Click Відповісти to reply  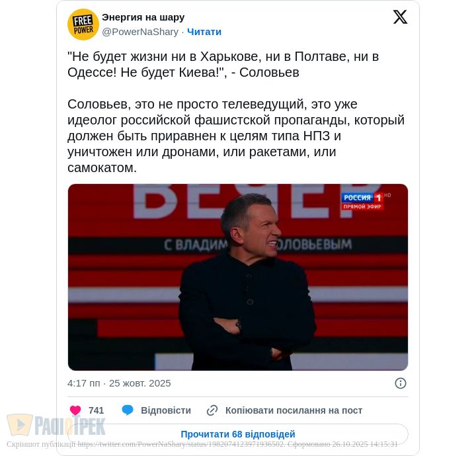click(x=166, y=410)
